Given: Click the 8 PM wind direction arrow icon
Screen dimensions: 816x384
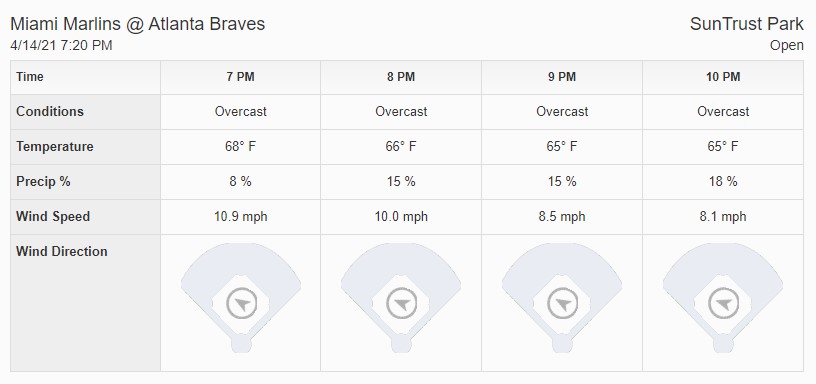Looking at the screenshot, I should tap(402, 304).
